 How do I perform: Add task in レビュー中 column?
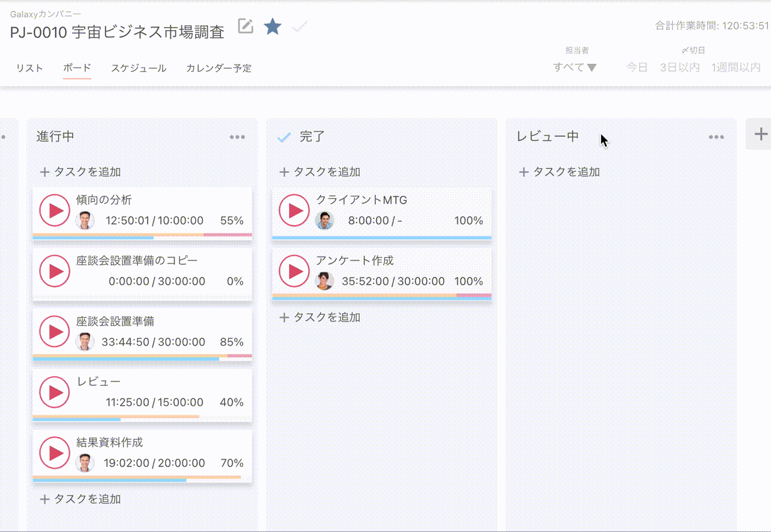point(560,172)
